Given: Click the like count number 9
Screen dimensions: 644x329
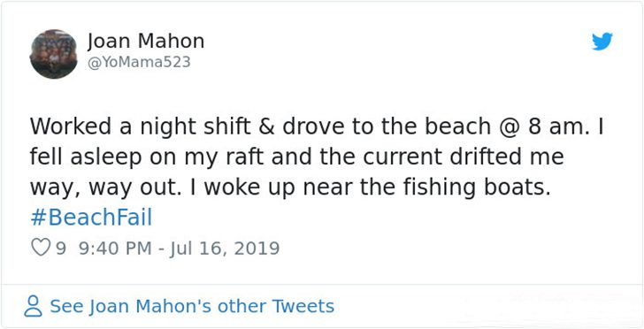Looking at the screenshot, I should (x=61, y=249).
